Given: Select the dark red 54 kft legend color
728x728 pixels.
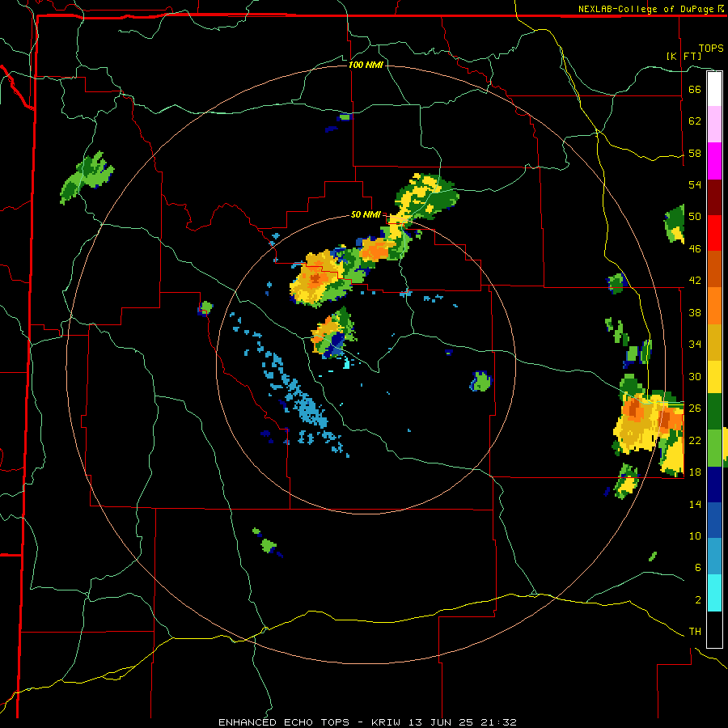Looking at the screenshot, I should coord(714,197).
